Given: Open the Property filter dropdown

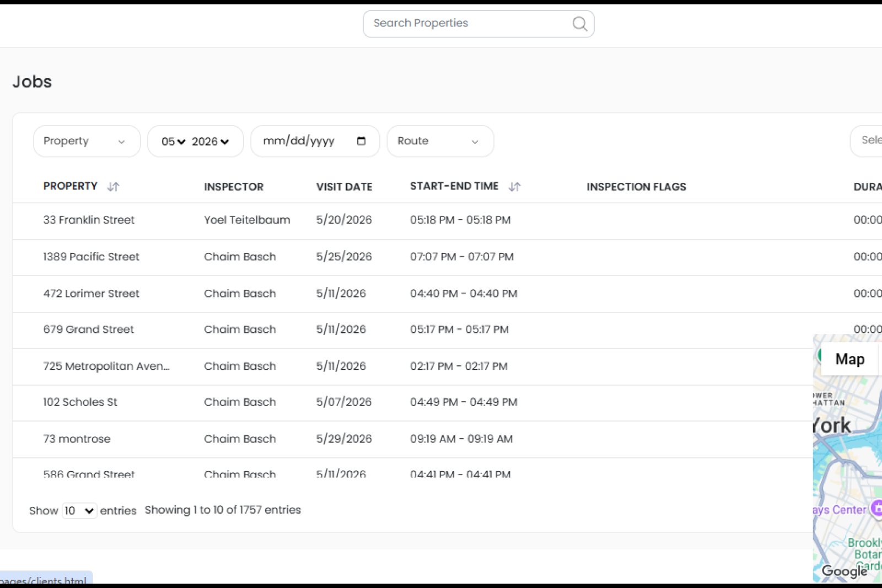Looking at the screenshot, I should [x=87, y=141].
